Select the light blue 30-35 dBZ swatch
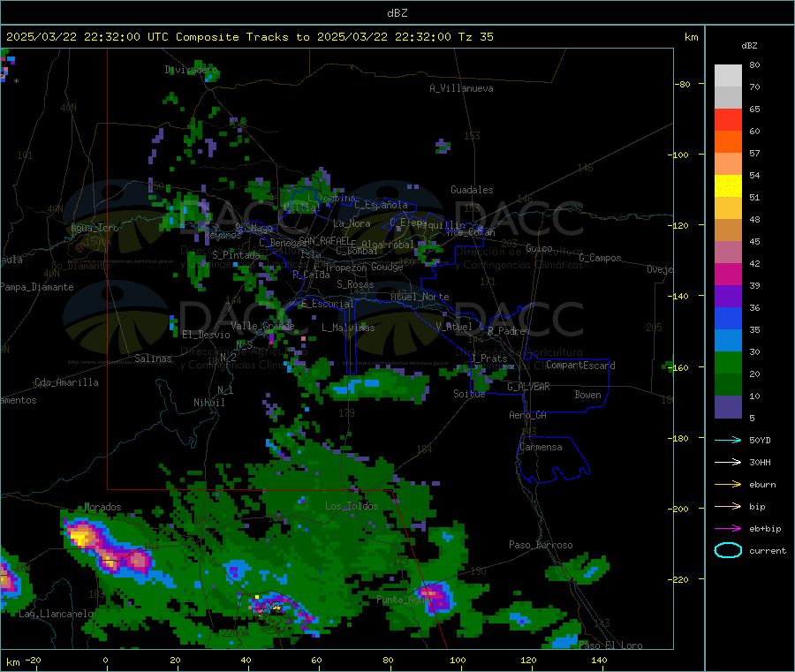Screen dimensions: 795x672 (x=728, y=341)
